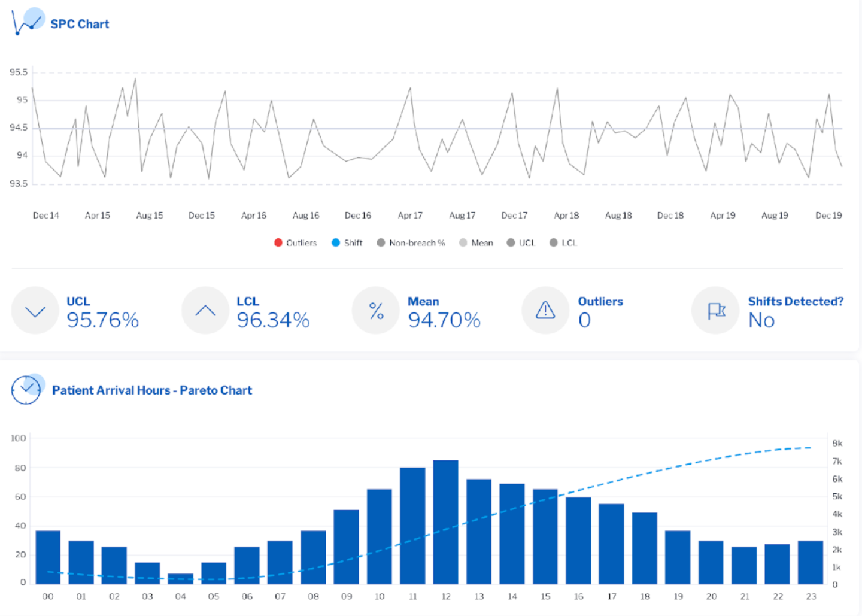Click the warning triangle Outliers icon
The image size is (862, 616).
click(x=545, y=311)
